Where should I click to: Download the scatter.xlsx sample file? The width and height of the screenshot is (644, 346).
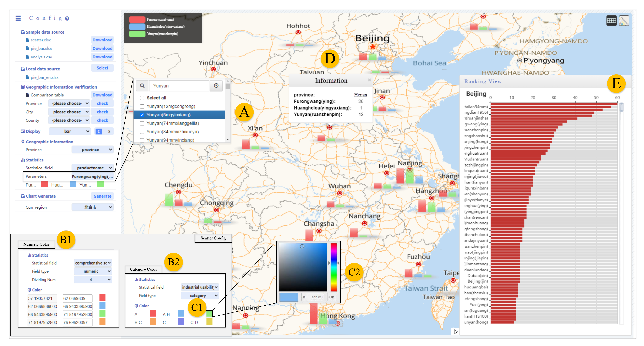[102, 40]
